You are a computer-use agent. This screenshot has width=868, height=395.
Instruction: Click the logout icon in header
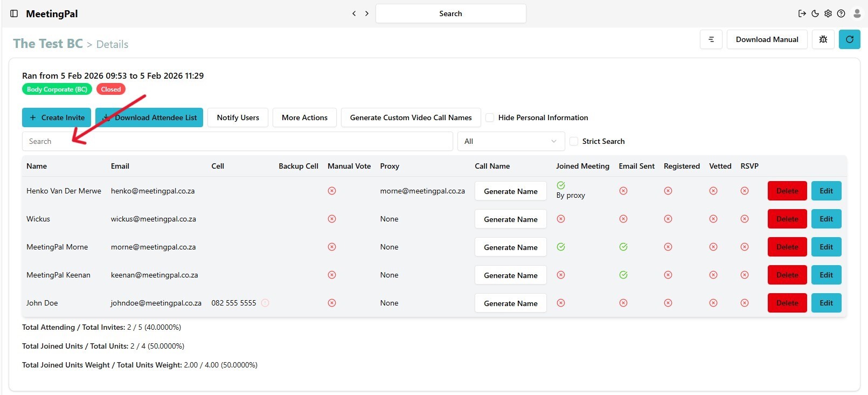coord(802,13)
